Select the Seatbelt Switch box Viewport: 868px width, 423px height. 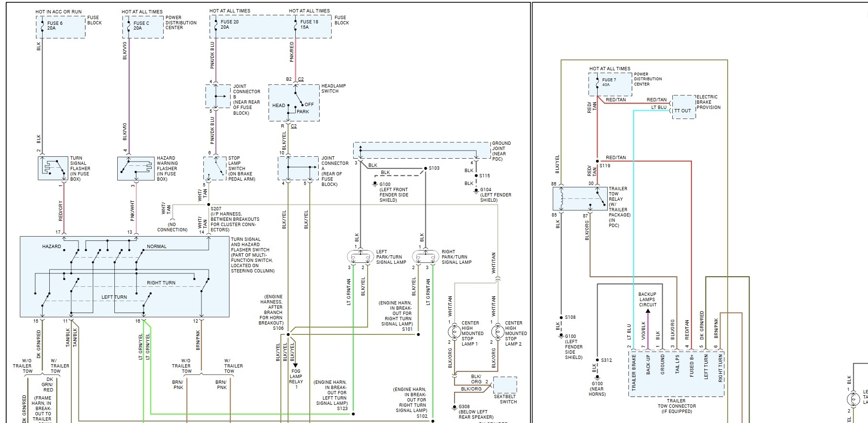[505, 385]
